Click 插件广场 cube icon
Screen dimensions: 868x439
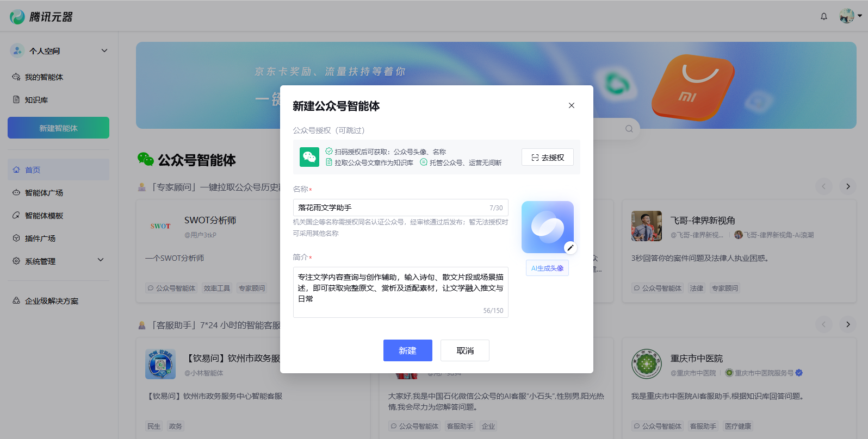(16, 238)
